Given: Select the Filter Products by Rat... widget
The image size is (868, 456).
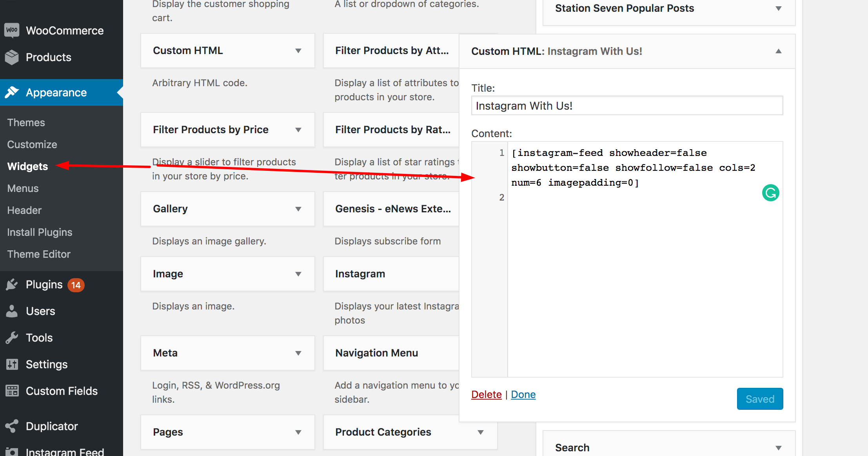Looking at the screenshot, I should [x=391, y=130].
